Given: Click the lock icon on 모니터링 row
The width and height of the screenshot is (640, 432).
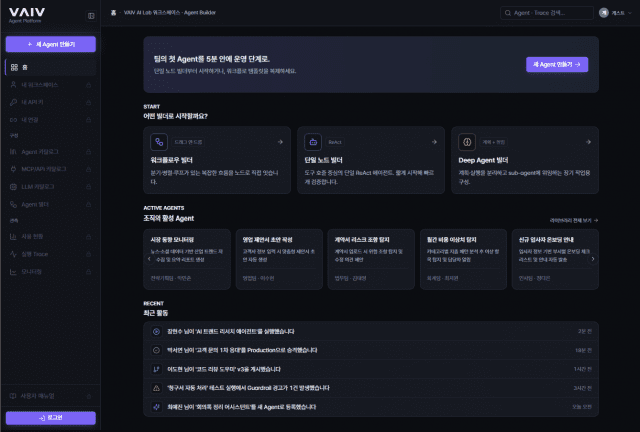Looking at the screenshot, I should [x=89, y=272].
